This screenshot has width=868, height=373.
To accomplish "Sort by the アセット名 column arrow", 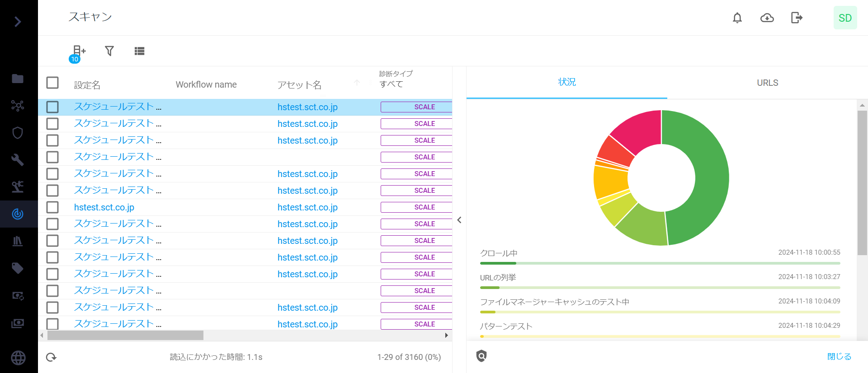I will coord(357,83).
